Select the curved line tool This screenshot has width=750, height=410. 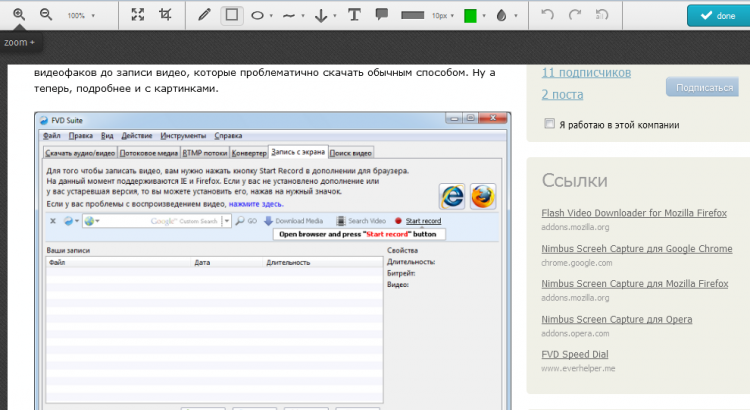tap(288, 16)
